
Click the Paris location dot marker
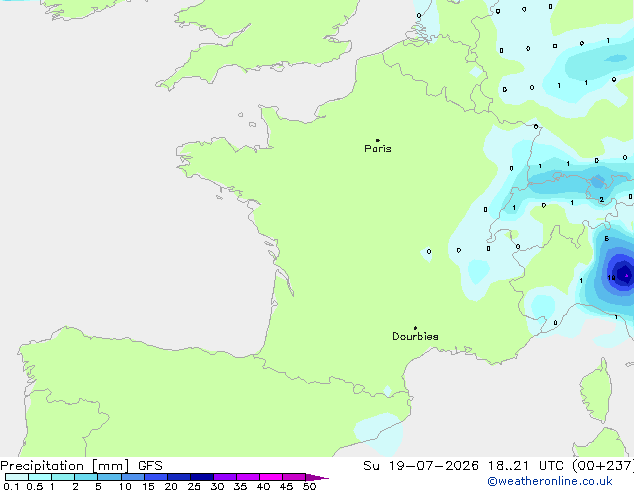(378, 140)
